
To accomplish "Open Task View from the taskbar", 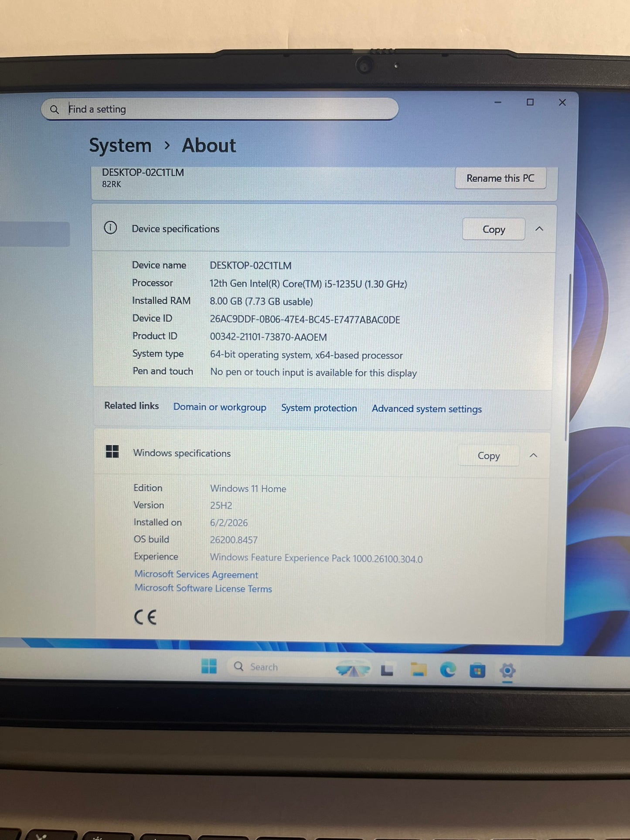I will pos(387,670).
